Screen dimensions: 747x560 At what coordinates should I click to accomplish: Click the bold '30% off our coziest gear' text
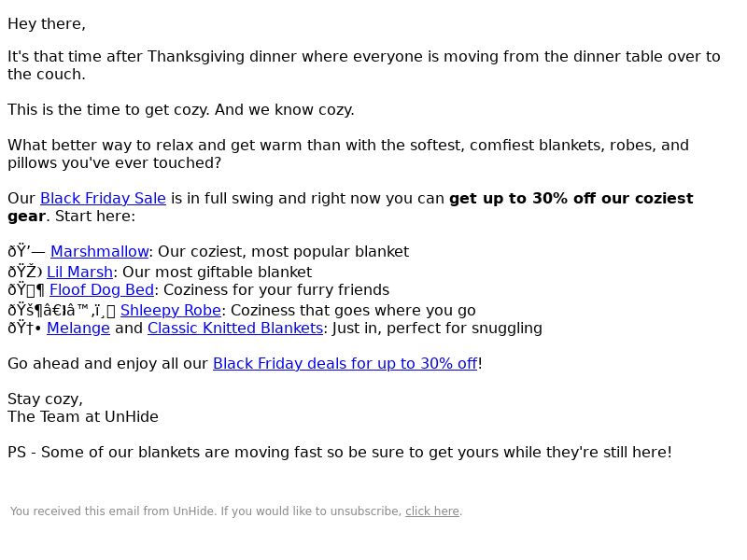571,199
